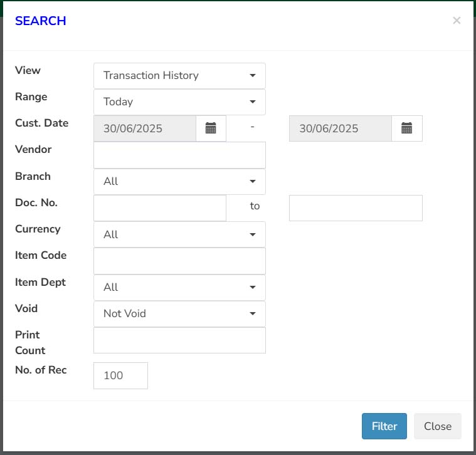Click the Print Count input box
The height and width of the screenshot is (455, 476).
pyautogui.click(x=179, y=340)
